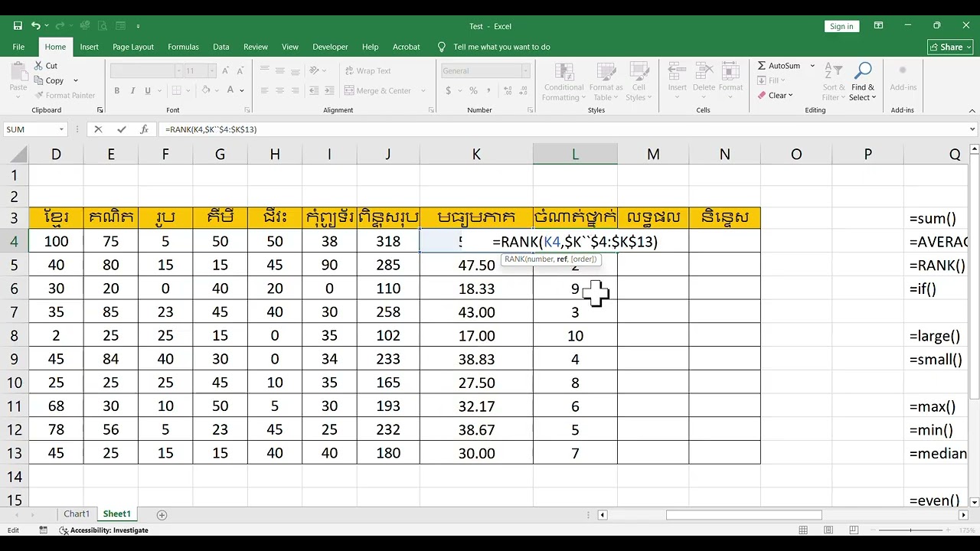Open Find & Select menu

click(x=863, y=82)
